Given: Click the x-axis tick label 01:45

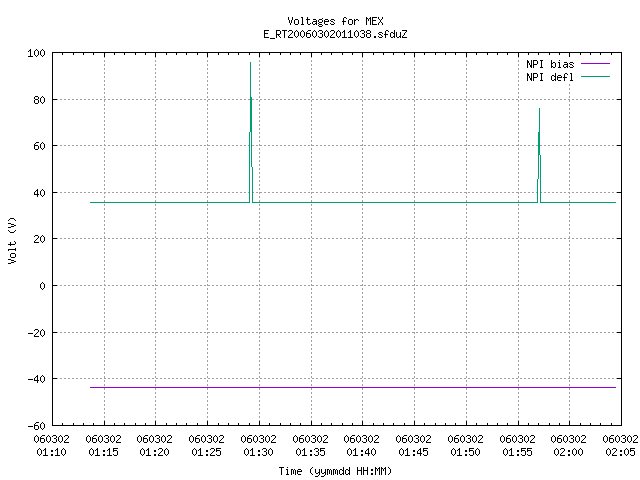Looking at the screenshot, I should click(x=413, y=452).
